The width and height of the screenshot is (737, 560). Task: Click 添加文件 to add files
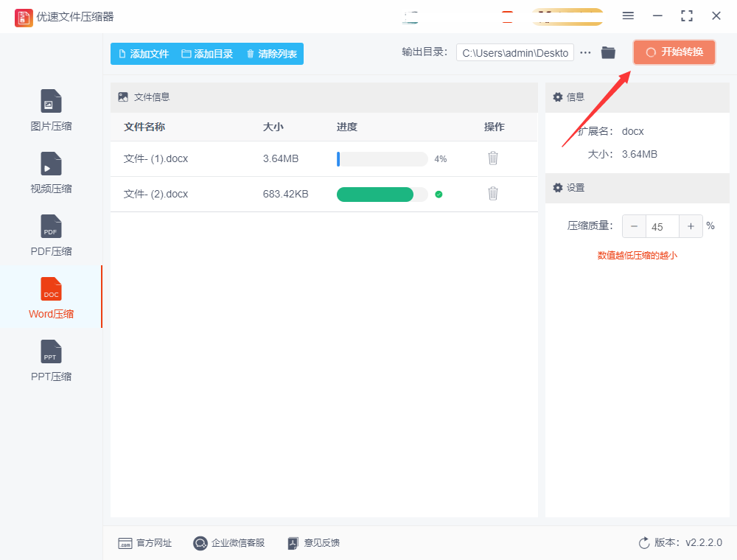tap(144, 54)
